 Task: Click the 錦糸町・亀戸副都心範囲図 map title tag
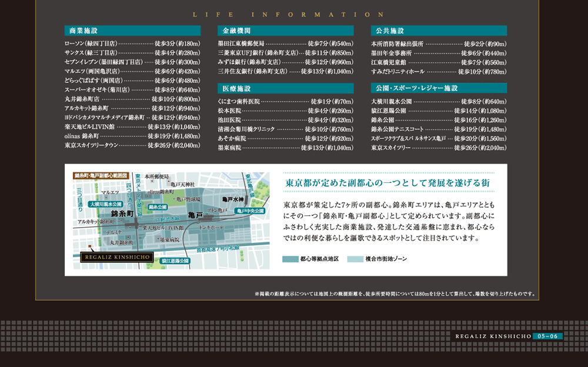click(101, 176)
